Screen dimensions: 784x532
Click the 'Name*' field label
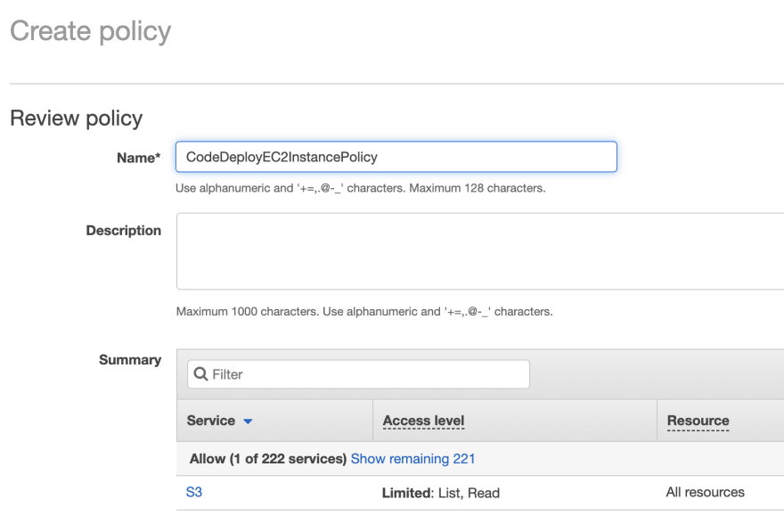tap(138, 158)
